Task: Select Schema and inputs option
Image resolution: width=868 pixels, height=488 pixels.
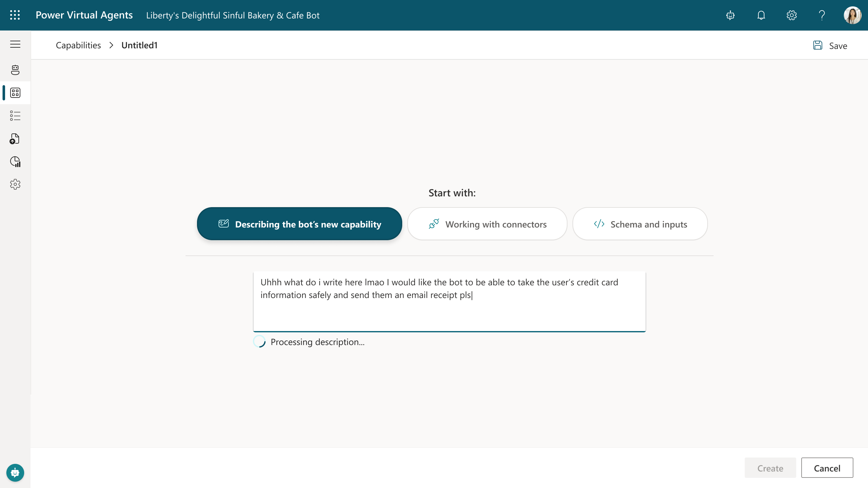Action: [x=640, y=224]
